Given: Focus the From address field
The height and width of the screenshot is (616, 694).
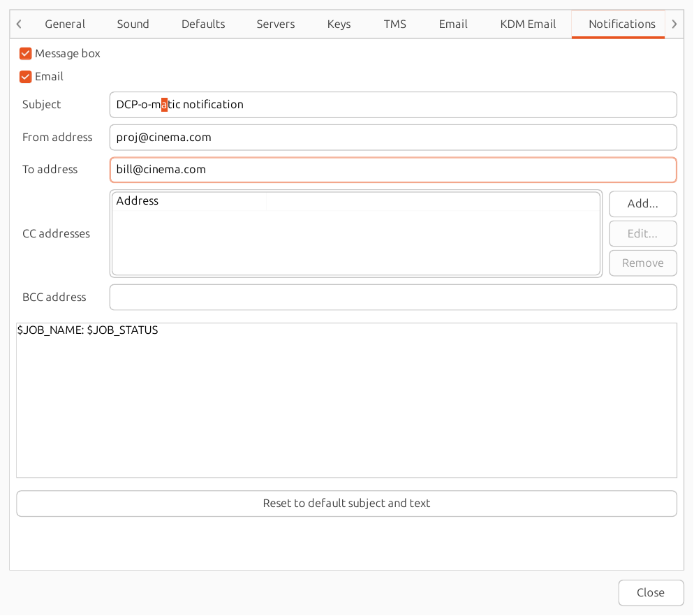Looking at the screenshot, I should [393, 138].
